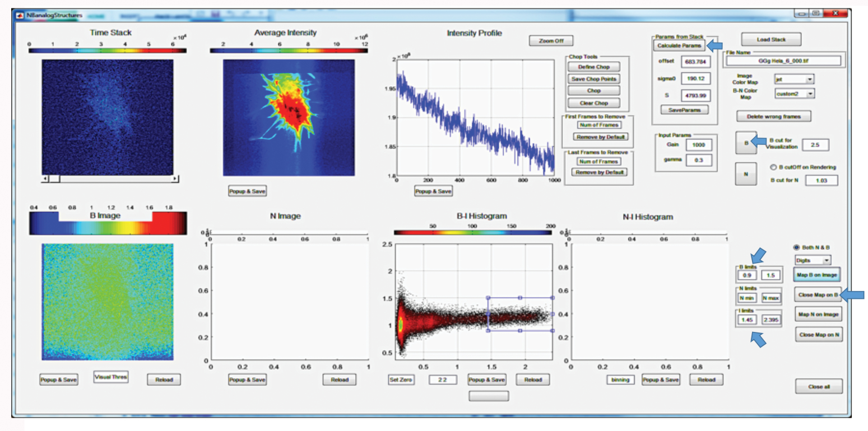This screenshot has width=868, height=431.
Task: Click Reload under the B-I Histogram
Action: tap(532, 380)
